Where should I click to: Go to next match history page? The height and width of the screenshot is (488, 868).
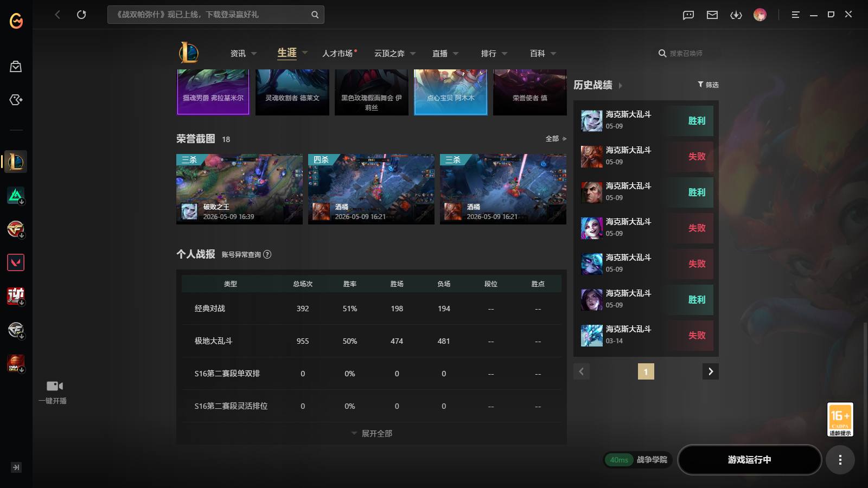pos(711,371)
